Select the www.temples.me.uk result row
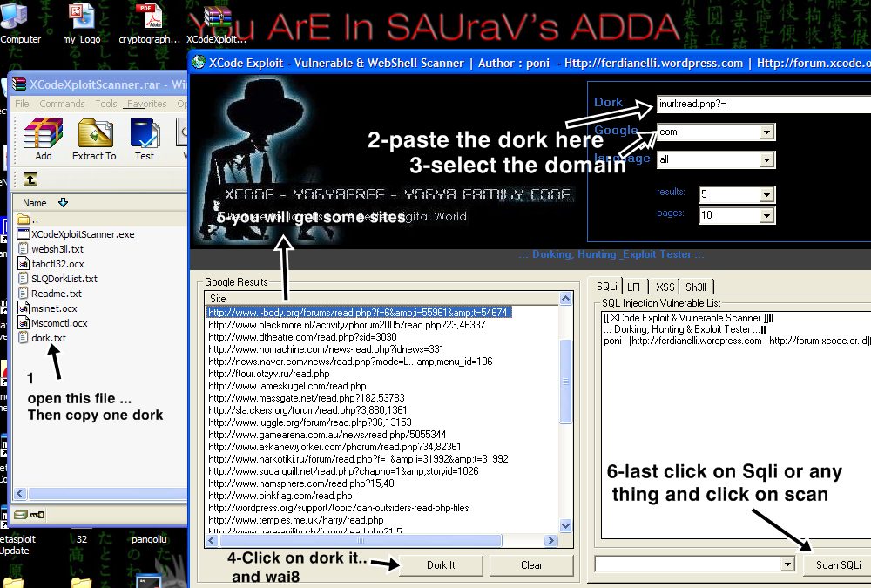The width and height of the screenshot is (871, 588). tap(295, 520)
